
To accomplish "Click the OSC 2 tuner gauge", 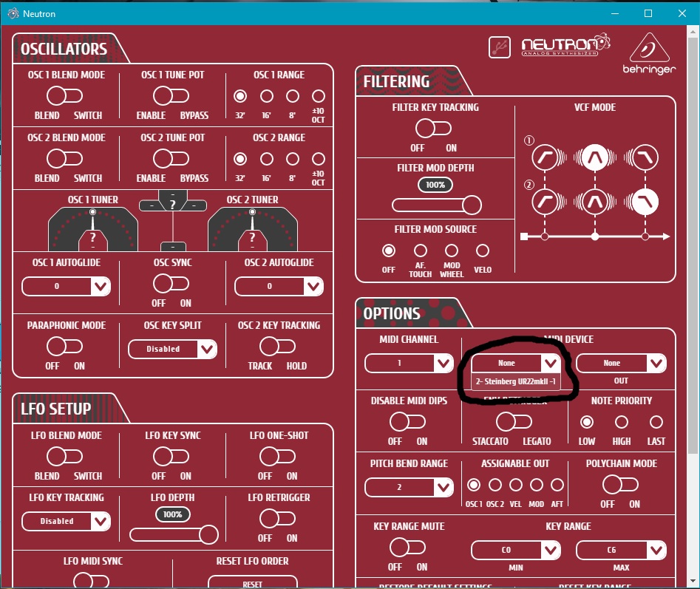I will [x=253, y=229].
